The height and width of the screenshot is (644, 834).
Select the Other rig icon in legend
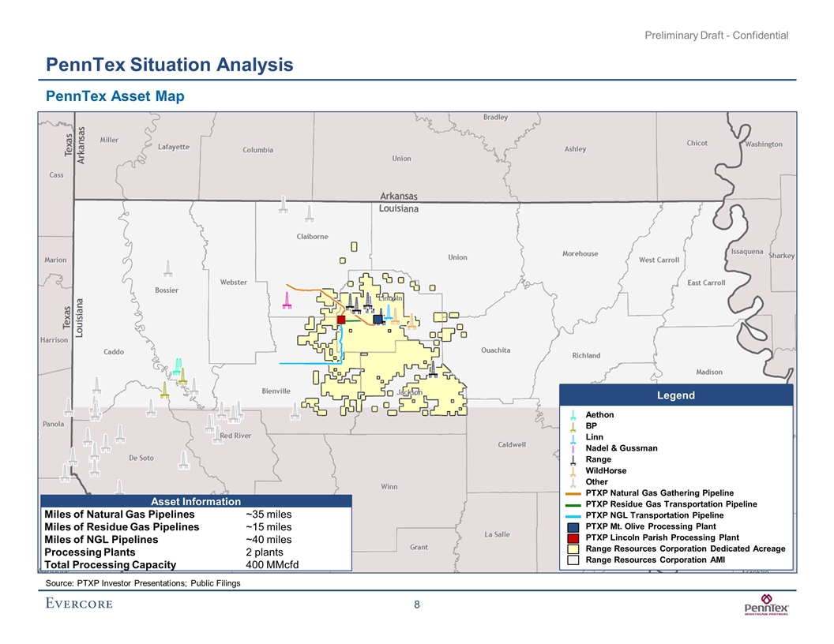573,482
